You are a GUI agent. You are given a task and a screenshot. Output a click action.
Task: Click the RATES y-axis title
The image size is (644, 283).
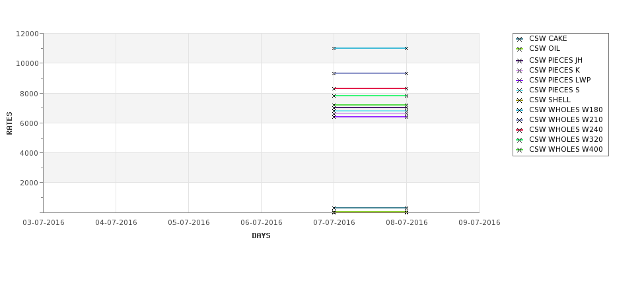tap(10, 123)
